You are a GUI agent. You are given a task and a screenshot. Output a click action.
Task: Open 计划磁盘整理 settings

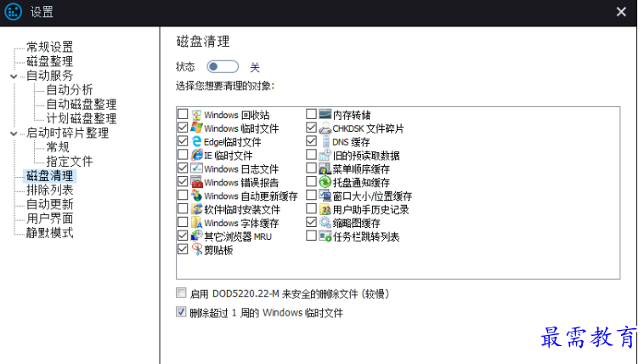coord(82,118)
